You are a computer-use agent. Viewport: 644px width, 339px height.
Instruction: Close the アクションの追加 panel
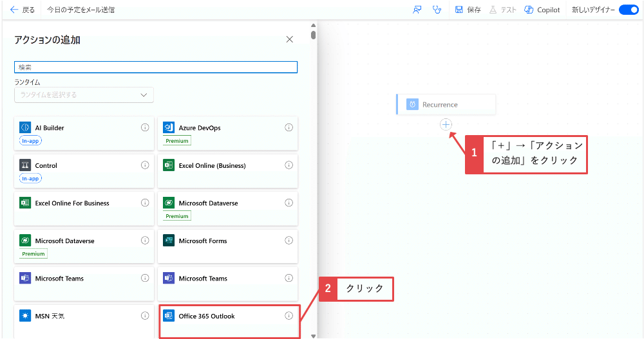click(x=290, y=39)
